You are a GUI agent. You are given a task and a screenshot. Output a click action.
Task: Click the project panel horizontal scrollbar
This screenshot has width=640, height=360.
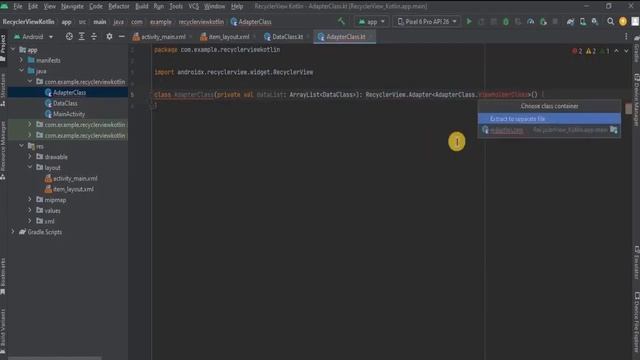pos(54,358)
